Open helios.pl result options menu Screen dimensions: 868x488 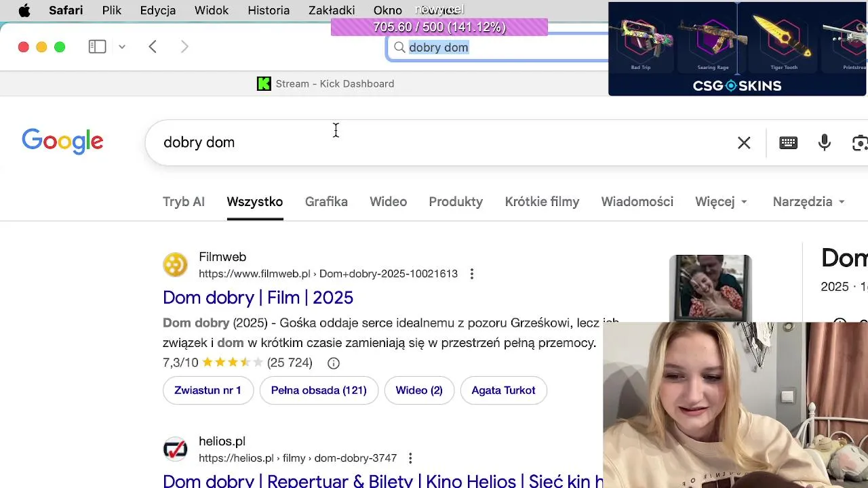tap(410, 458)
